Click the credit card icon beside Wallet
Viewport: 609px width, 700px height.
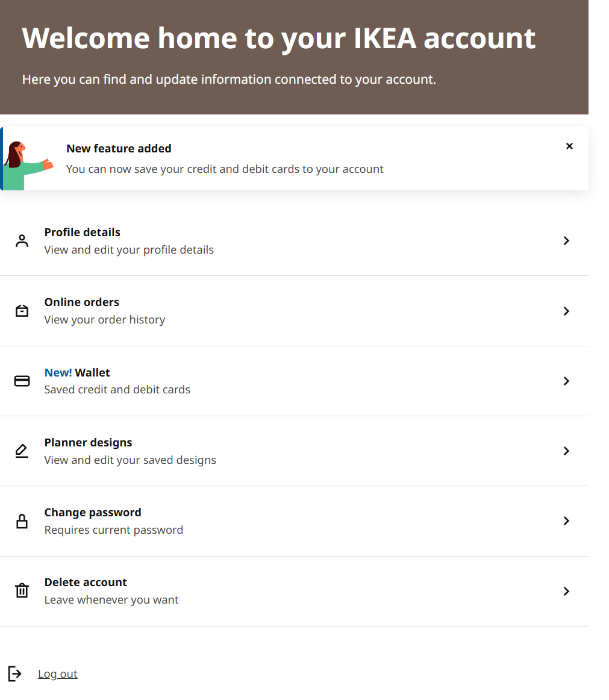[x=22, y=381]
